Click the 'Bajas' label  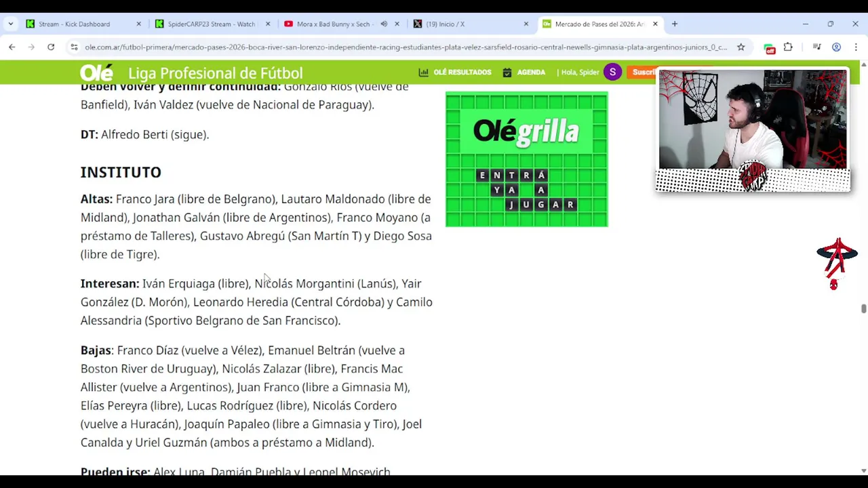coord(96,350)
